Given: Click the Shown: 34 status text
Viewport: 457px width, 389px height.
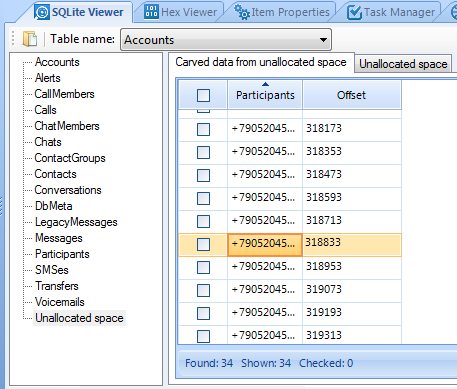Looking at the screenshot, I should click(x=266, y=363).
